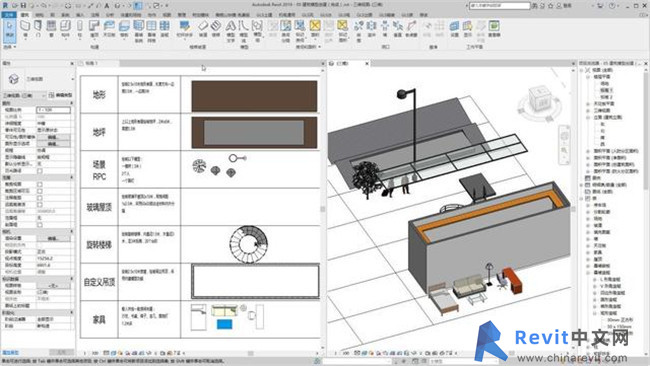This screenshot has width=650, height=366.
Task: Switch to the View ribbon tab
Action: (x=167, y=15)
